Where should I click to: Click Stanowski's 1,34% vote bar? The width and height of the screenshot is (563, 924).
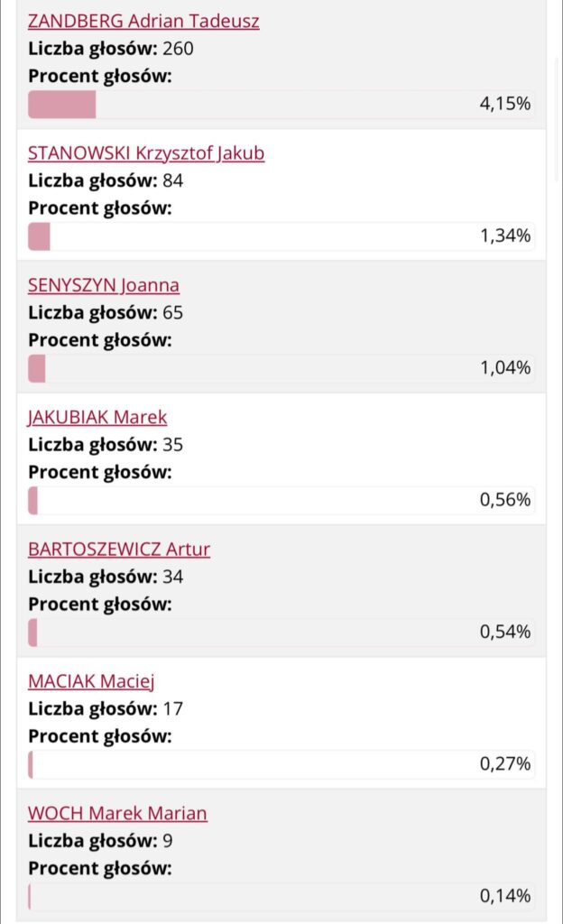tap(40, 236)
